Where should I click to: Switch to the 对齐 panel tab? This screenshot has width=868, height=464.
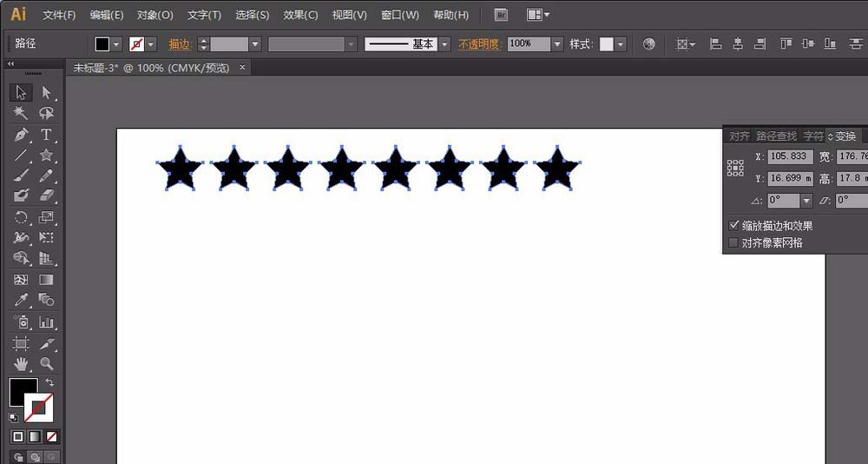click(x=739, y=136)
